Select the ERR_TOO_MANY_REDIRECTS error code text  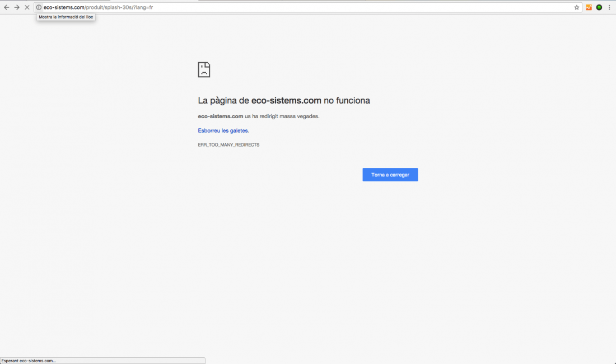pyautogui.click(x=228, y=145)
